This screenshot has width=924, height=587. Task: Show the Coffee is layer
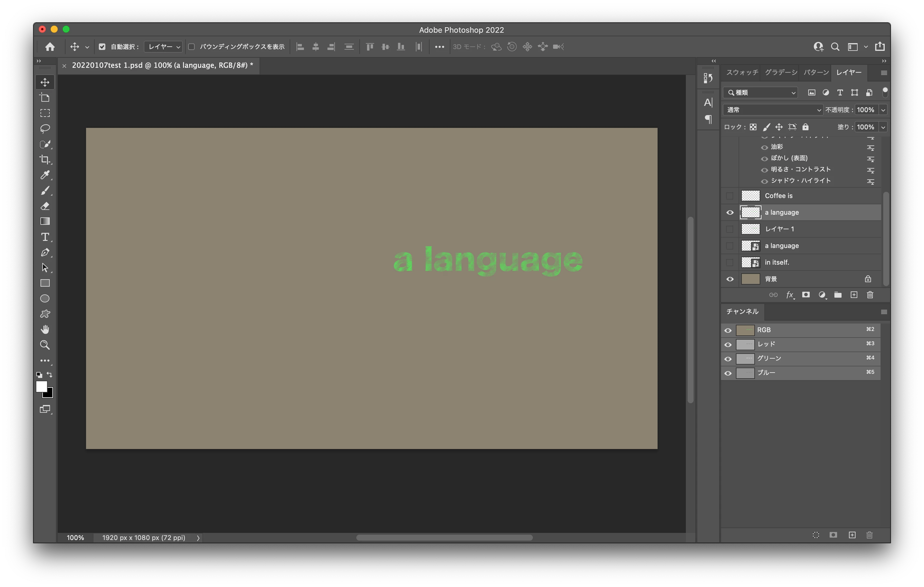(x=729, y=196)
